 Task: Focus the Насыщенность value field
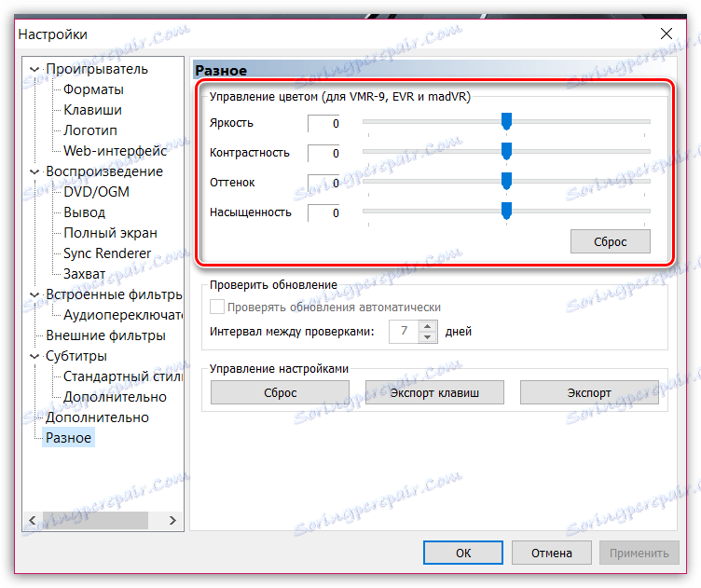tap(323, 213)
